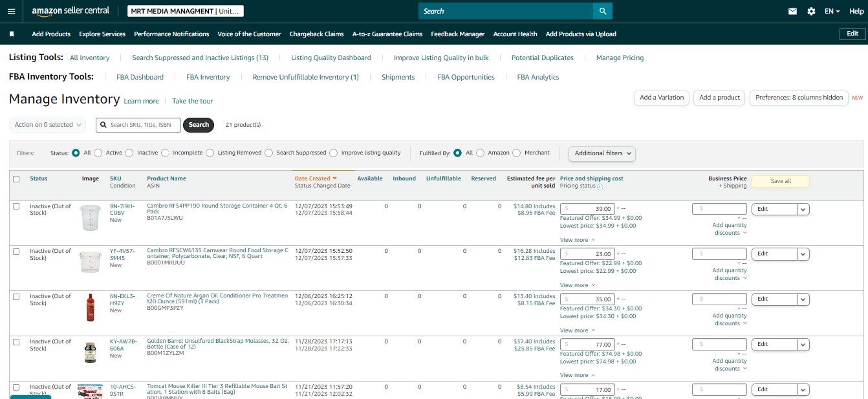Open the Action on 0 selected dropdown
This screenshot has height=399, width=868.
pos(47,125)
